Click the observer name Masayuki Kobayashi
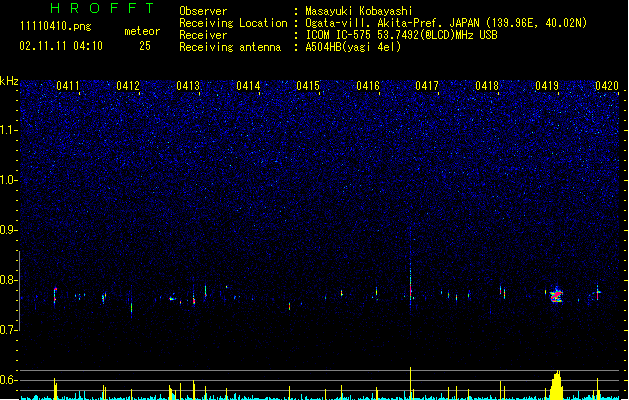629x400 pixels. pyautogui.click(x=359, y=11)
